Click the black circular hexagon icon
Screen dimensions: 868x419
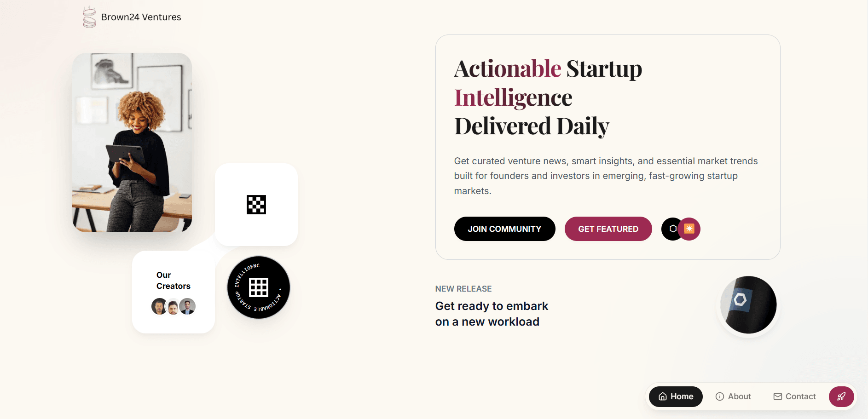672,229
